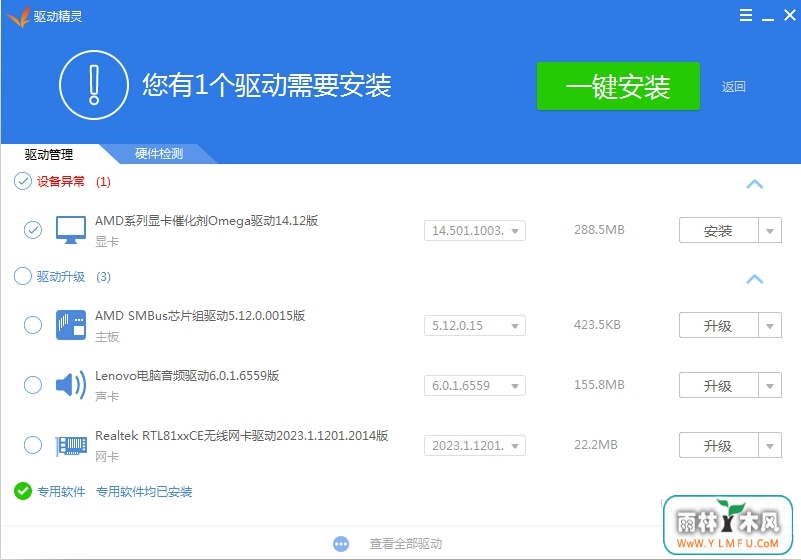Click the 驱动精灵 logo icon
The width and height of the screenshot is (801, 560).
19,16
